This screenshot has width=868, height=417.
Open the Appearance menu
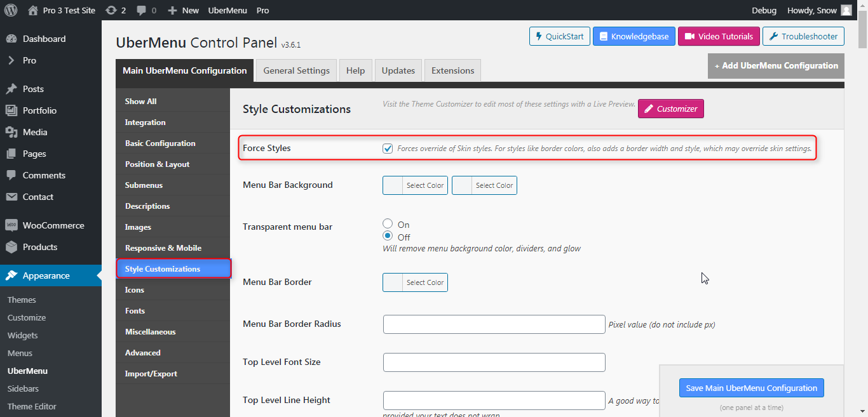(51, 275)
